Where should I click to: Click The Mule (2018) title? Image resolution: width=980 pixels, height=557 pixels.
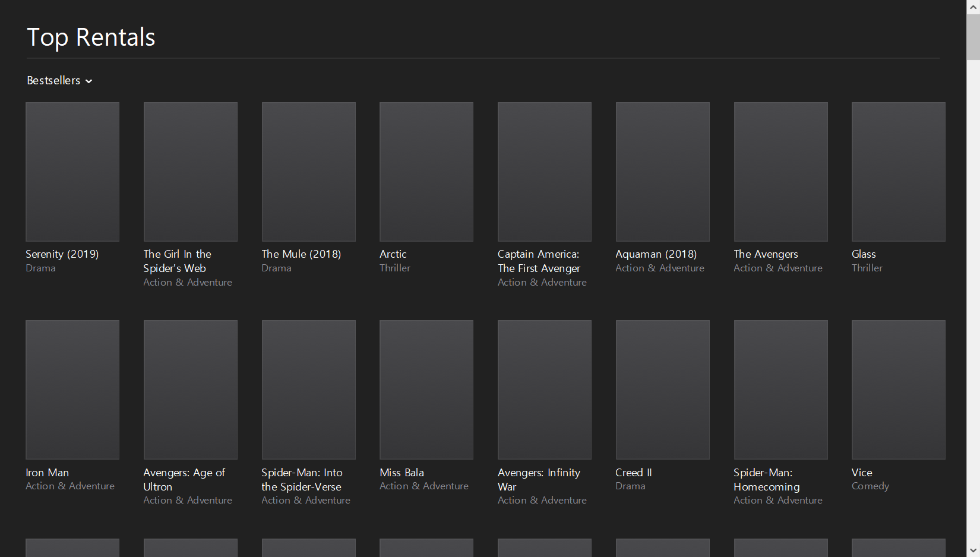[x=301, y=254]
